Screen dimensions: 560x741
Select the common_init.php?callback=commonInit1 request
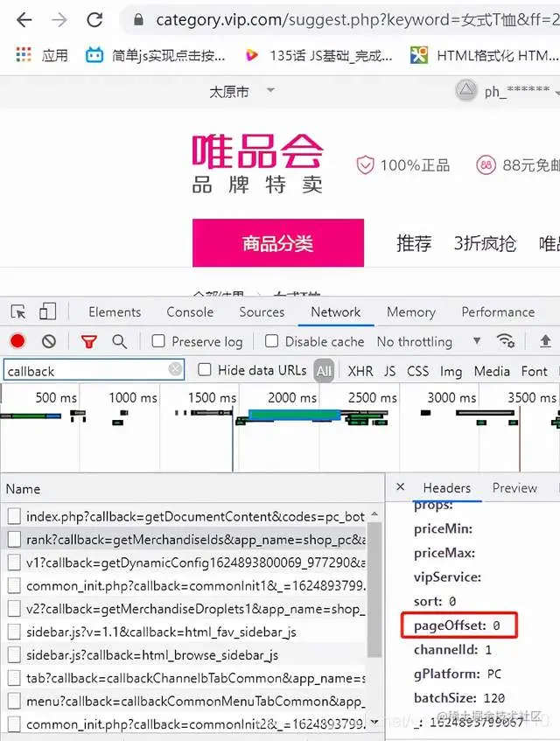pyautogui.click(x=184, y=585)
